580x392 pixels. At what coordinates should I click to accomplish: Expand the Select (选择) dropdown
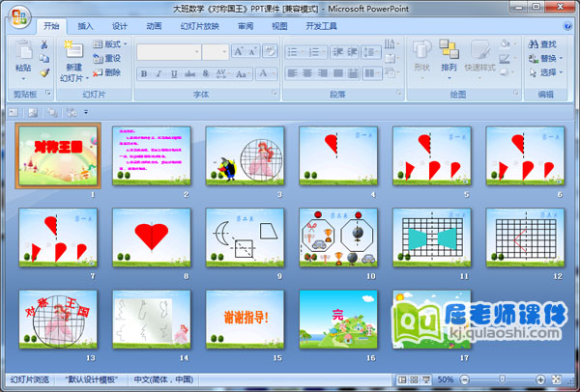click(547, 72)
